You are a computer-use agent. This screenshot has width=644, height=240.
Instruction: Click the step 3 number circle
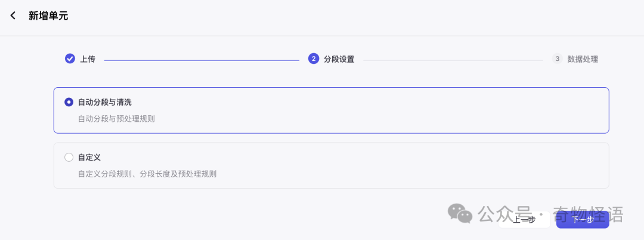click(557, 59)
